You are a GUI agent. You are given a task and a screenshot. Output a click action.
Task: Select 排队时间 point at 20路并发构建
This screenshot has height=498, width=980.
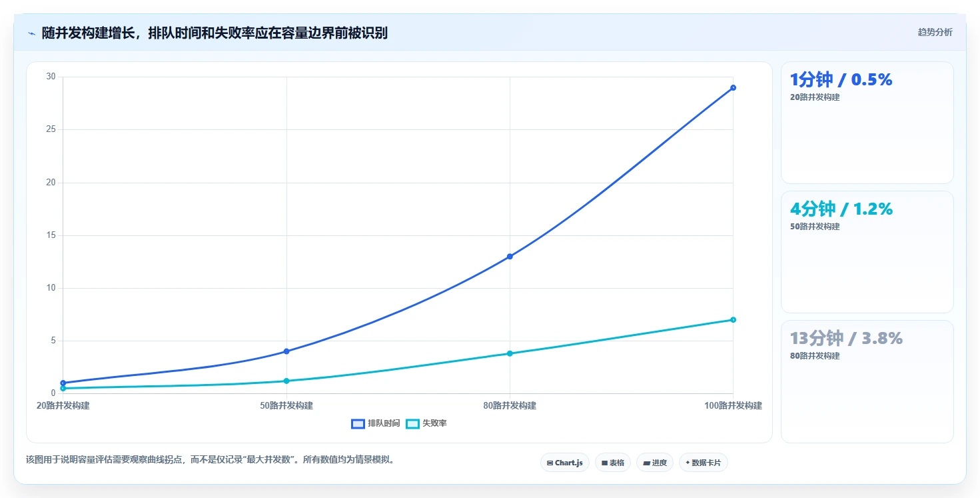[63, 383]
